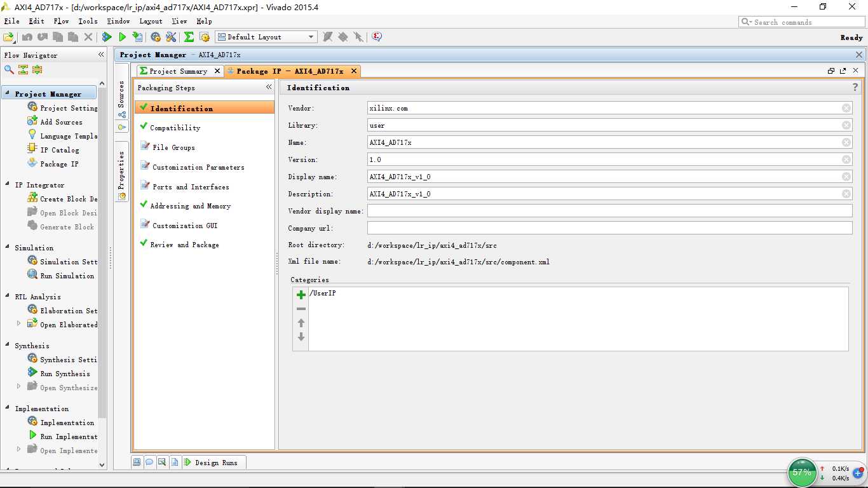The height and width of the screenshot is (488, 868).
Task: Click the Paste toolbar icon
Action: [73, 37]
